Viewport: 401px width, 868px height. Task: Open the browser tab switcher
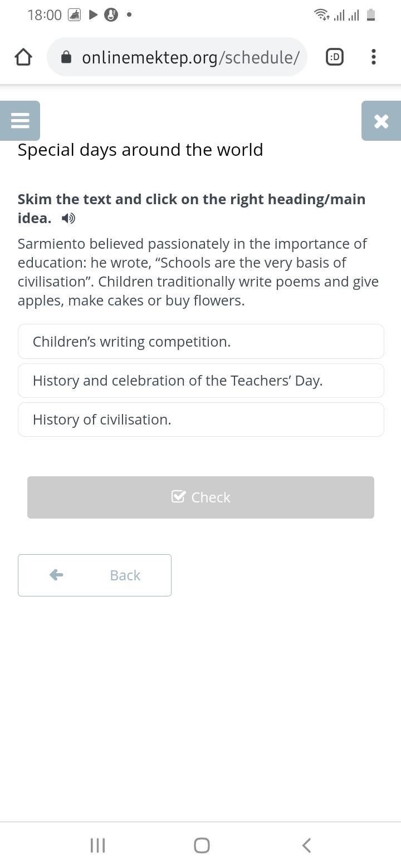(x=335, y=57)
